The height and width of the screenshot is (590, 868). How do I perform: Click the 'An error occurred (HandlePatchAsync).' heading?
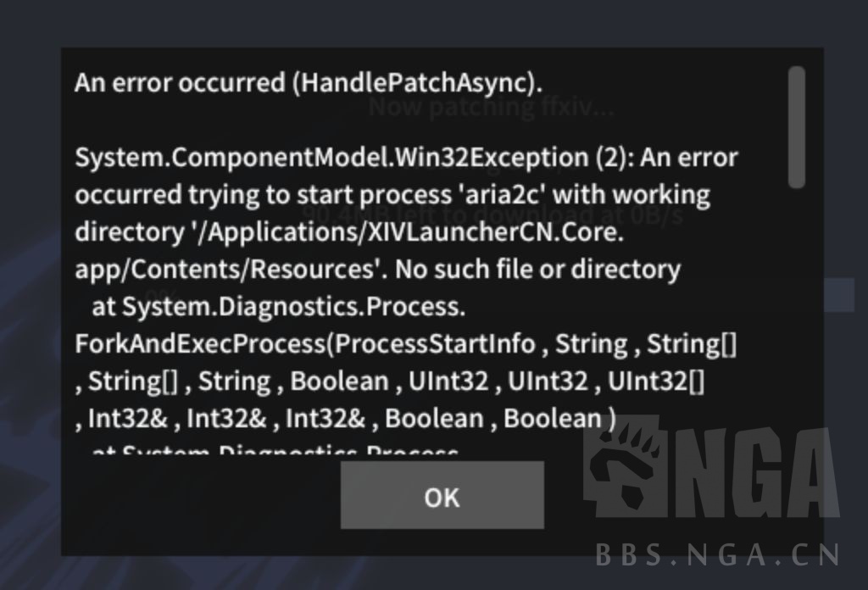click(x=308, y=83)
